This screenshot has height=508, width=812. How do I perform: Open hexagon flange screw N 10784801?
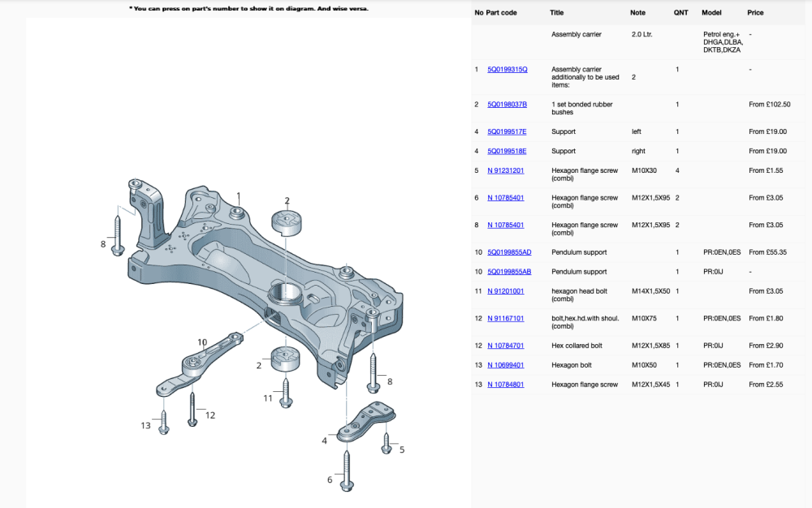(505, 384)
